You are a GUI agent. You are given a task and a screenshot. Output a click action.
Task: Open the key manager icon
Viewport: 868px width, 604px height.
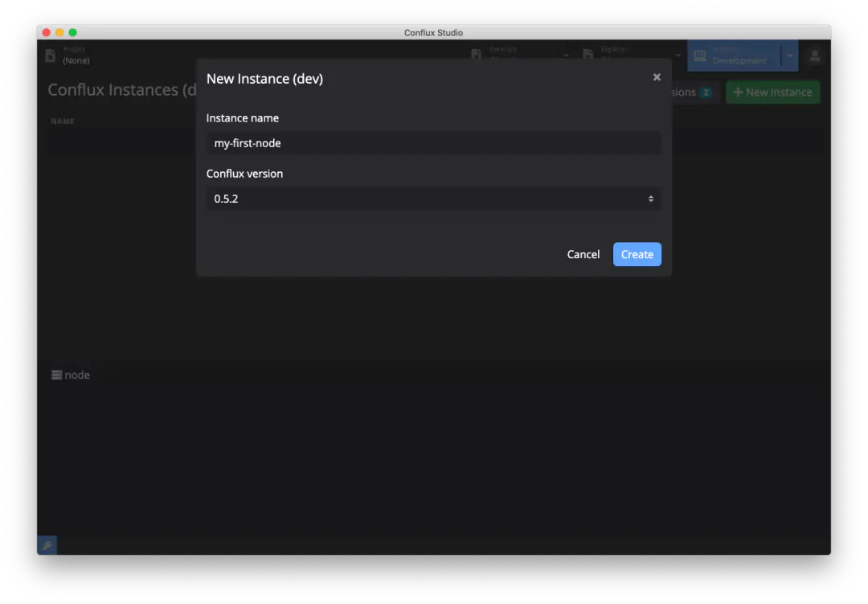[47, 545]
